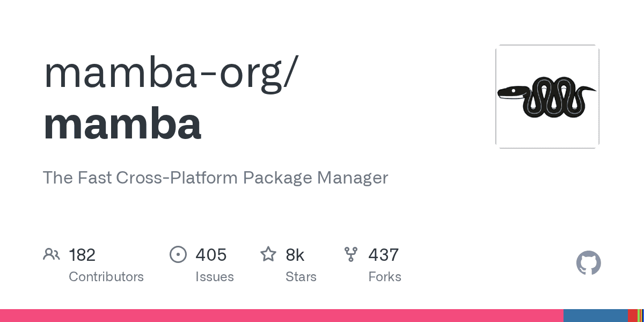This screenshot has width=644, height=322.
Task: Click the 8k stars count
Action: [x=295, y=255]
